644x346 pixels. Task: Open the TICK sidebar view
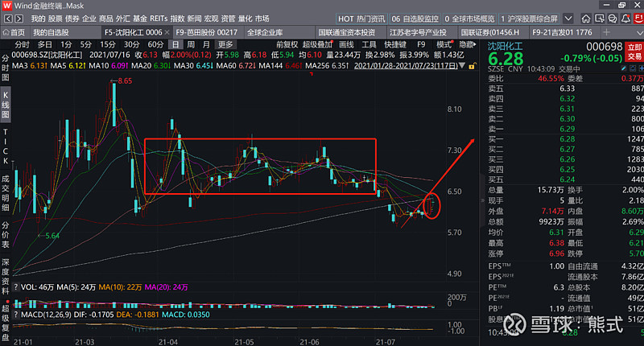[6, 146]
